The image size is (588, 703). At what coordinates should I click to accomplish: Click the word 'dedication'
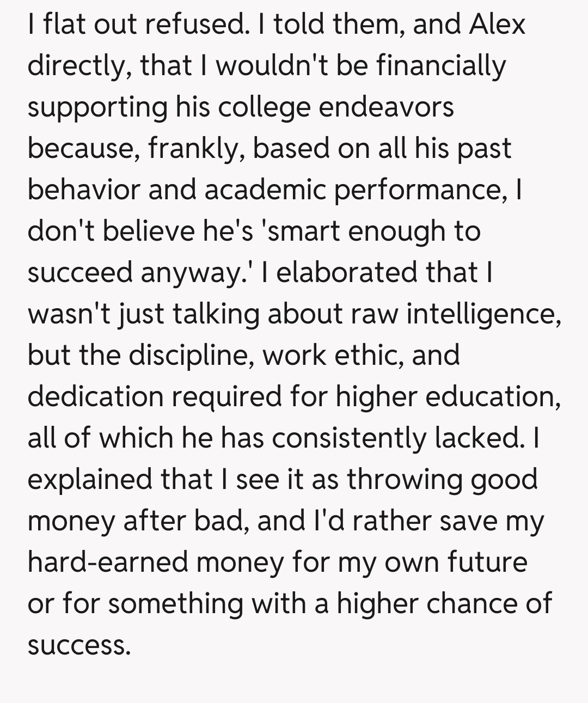click(x=95, y=396)
